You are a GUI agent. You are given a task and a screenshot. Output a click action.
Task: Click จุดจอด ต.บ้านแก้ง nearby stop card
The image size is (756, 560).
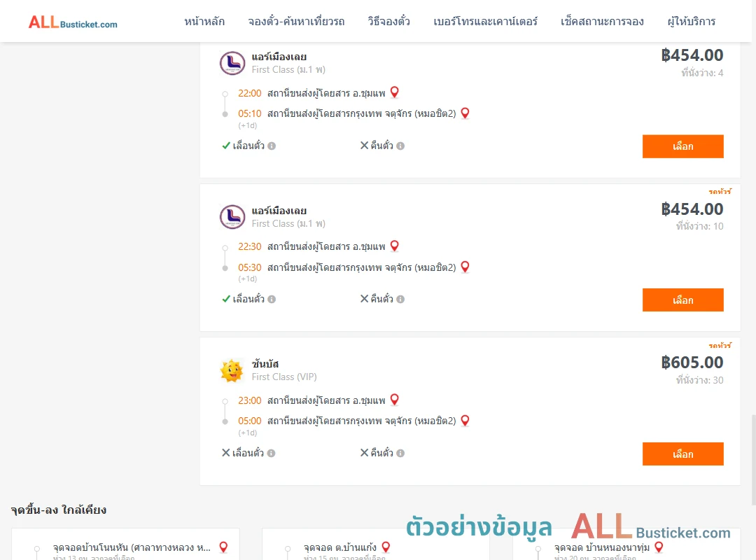(x=376, y=545)
